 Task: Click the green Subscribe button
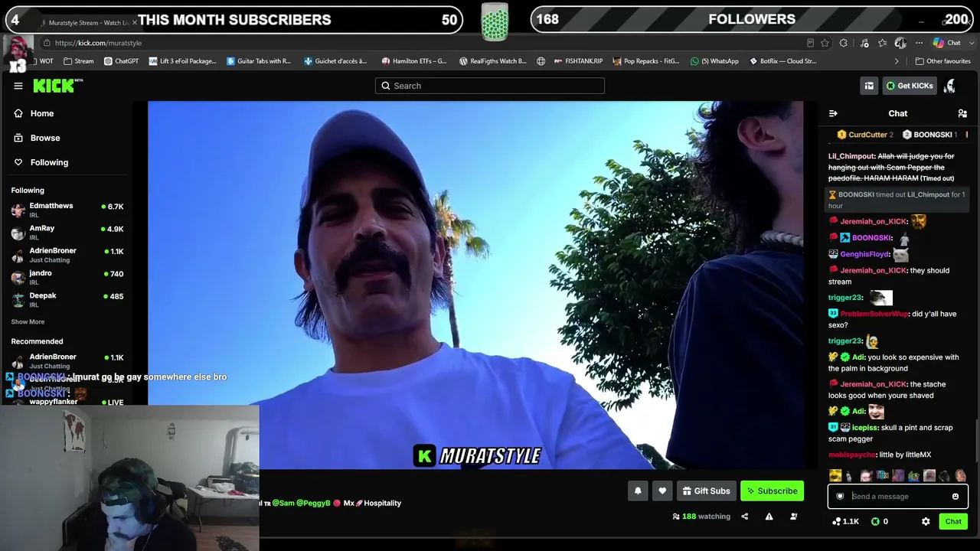[x=772, y=491]
